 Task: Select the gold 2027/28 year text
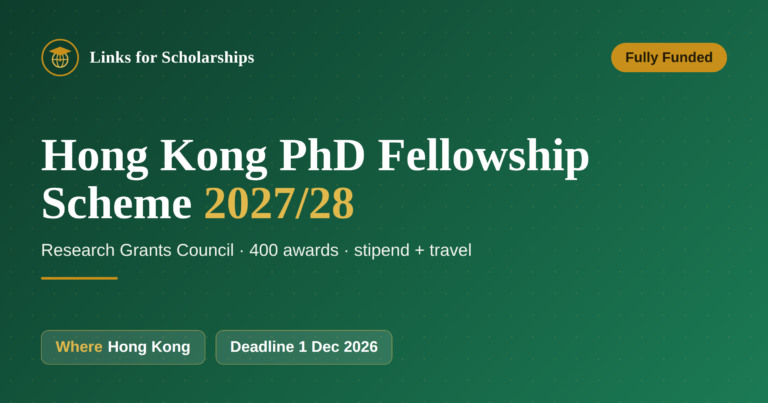[279, 203]
